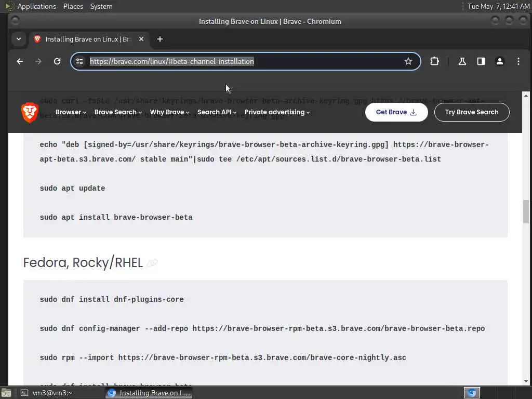The width and height of the screenshot is (532, 399).
Task: Reload the current page
Action: coord(57,61)
